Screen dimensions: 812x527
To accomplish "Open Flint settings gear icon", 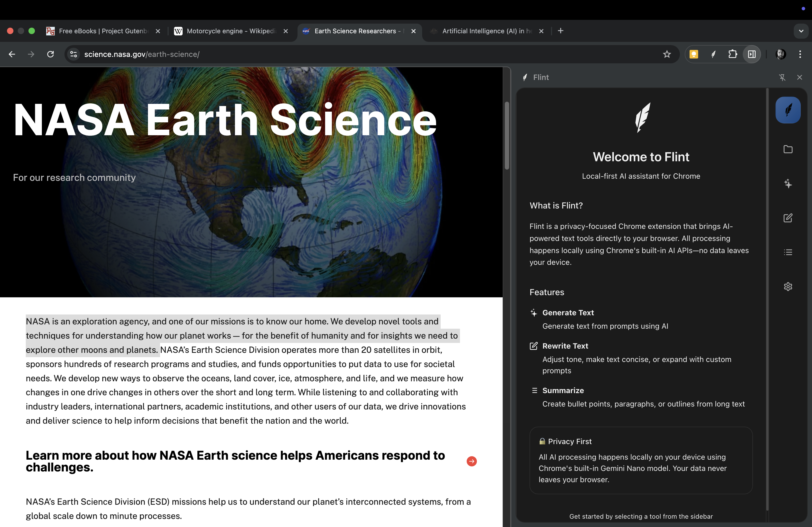I will pyautogui.click(x=788, y=287).
